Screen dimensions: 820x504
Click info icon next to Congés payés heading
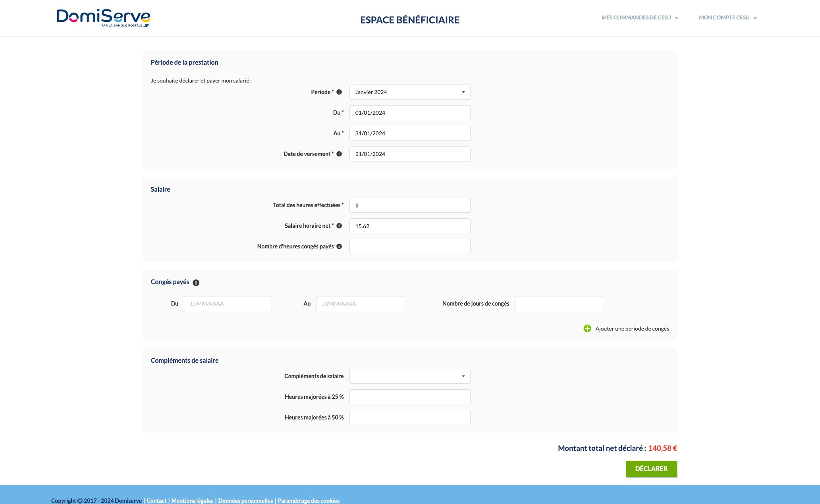pyautogui.click(x=196, y=283)
